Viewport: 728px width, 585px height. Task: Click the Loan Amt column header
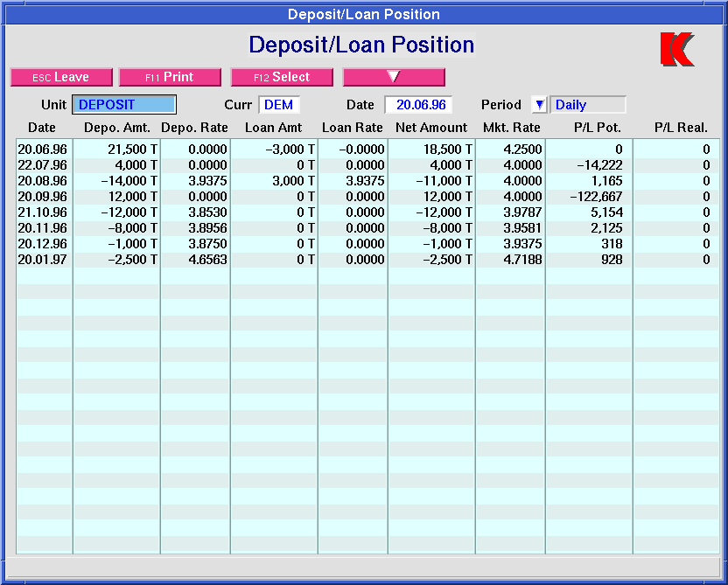point(274,128)
